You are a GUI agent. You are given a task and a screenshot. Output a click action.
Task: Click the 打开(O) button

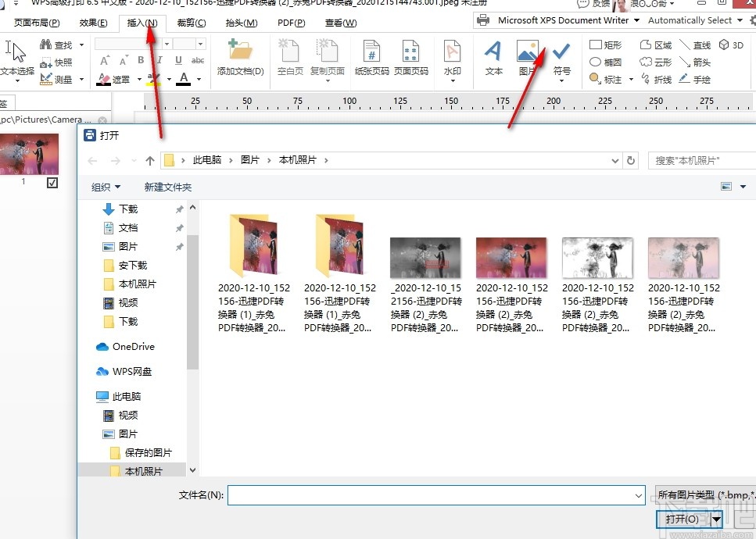point(683,519)
